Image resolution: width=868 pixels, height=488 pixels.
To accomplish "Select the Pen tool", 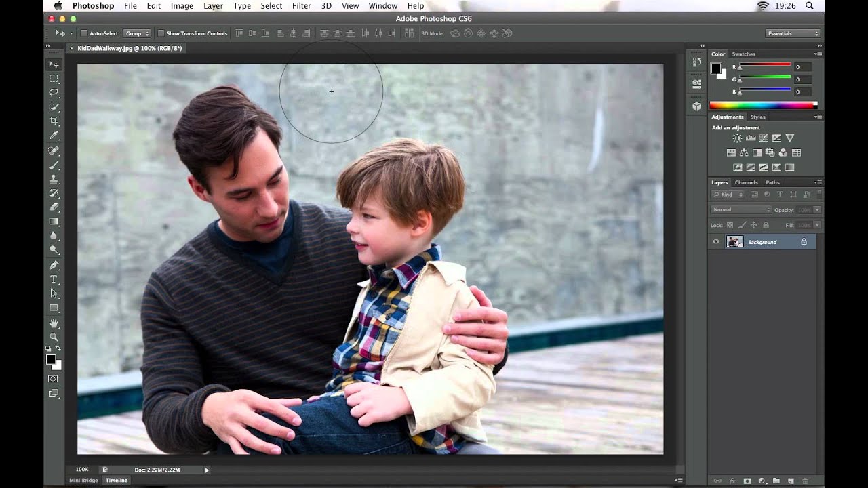I will click(54, 265).
